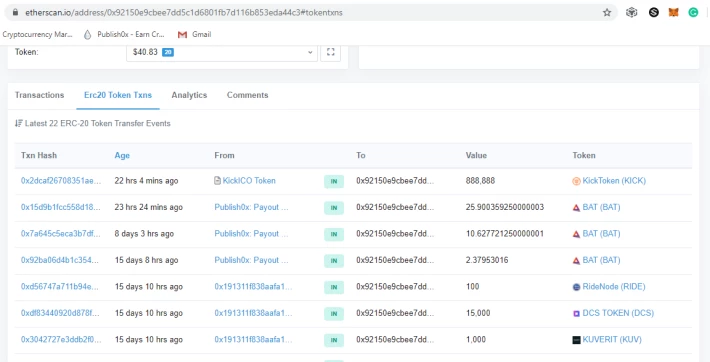
Task: Open BAT (BAT) link in 10.627 row
Action: click(601, 234)
